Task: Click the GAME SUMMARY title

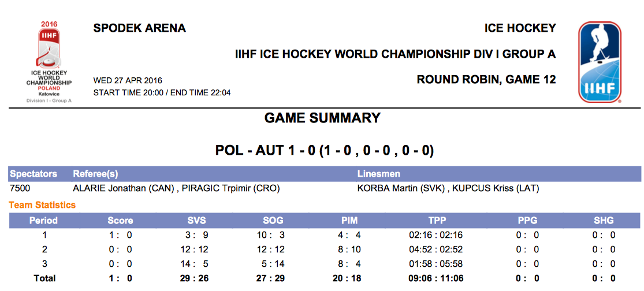Action: tap(322, 118)
